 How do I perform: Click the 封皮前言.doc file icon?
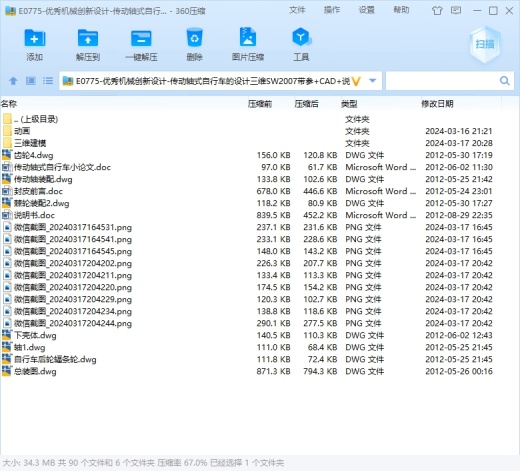[x=7, y=191]
